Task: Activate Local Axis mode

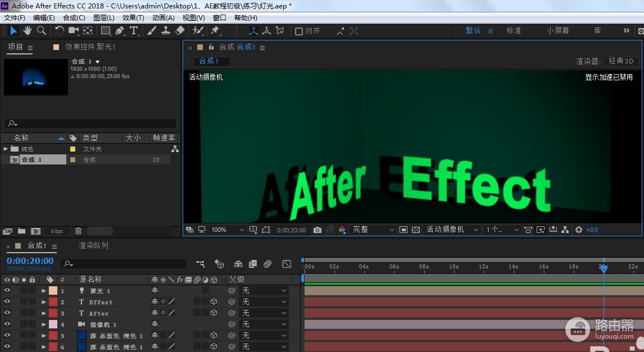Action: tap(254, 31)
